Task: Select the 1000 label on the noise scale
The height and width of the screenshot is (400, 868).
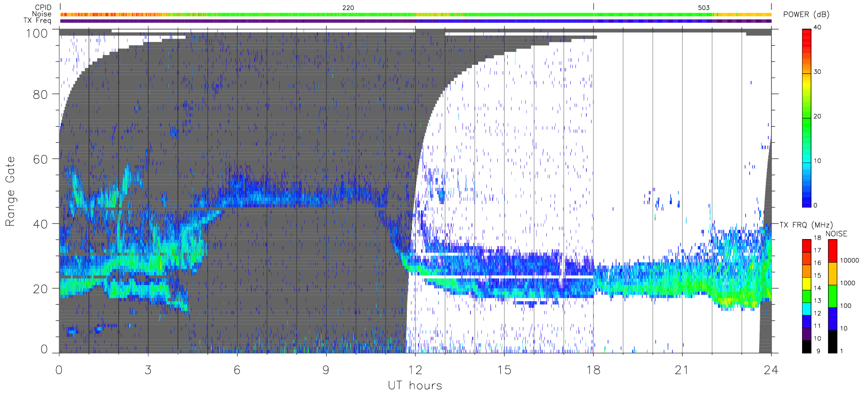Action: tap(848, 283)
